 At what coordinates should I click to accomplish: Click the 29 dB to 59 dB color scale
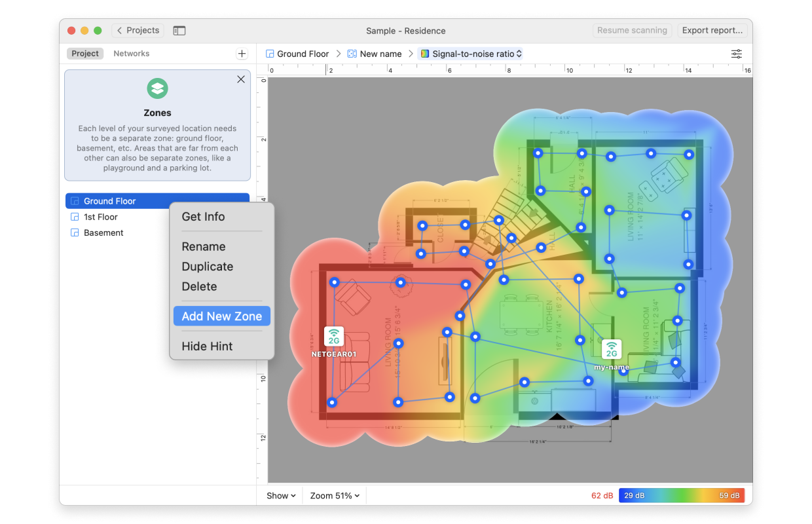coord(682,496)
